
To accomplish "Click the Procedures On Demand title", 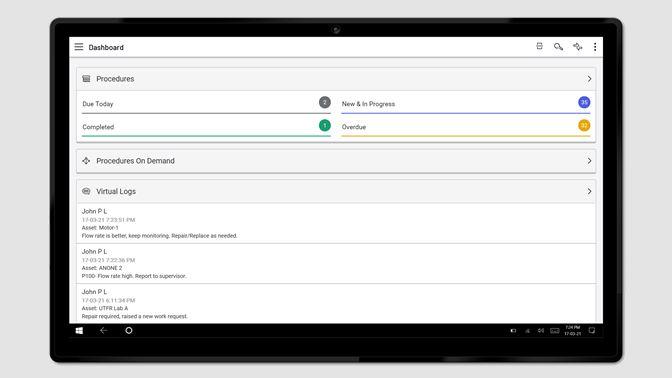I will [x=135, y=161].
